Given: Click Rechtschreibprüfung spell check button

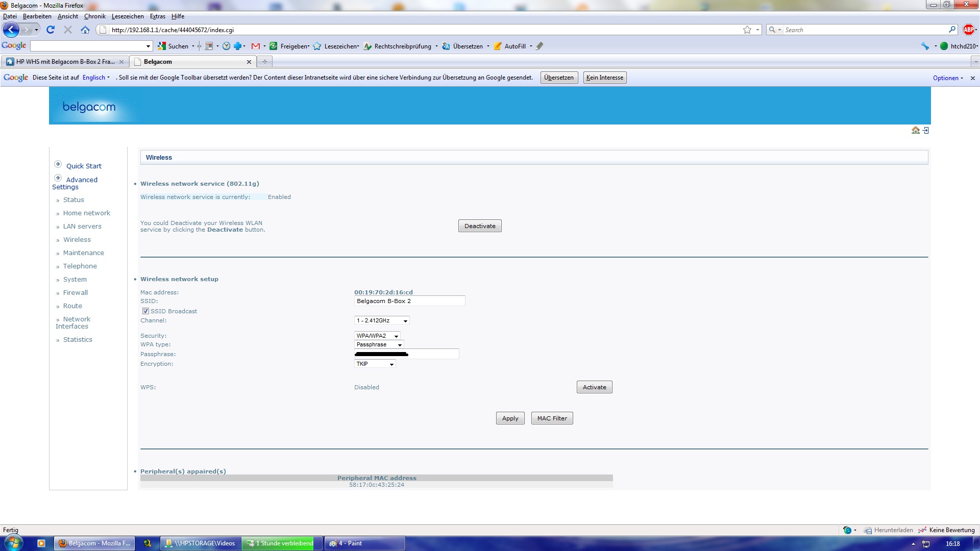Looking at the screenshot, I should pos(398,46).
